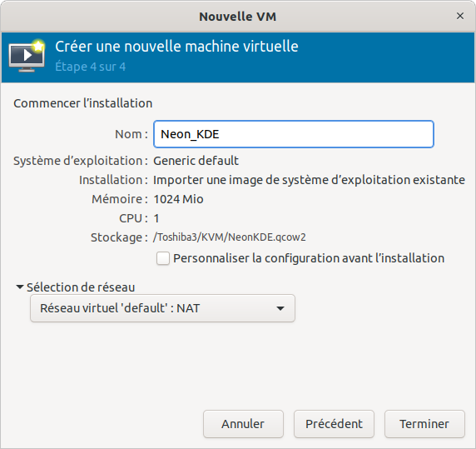Enable customize configuration before installation checkbox
The image size is (476, 449).
point(163,258)
